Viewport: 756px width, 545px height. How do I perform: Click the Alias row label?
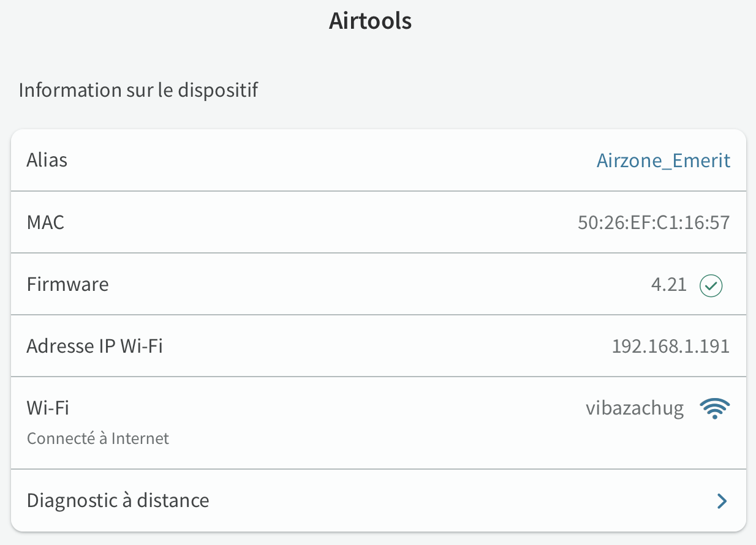point(47,160)
